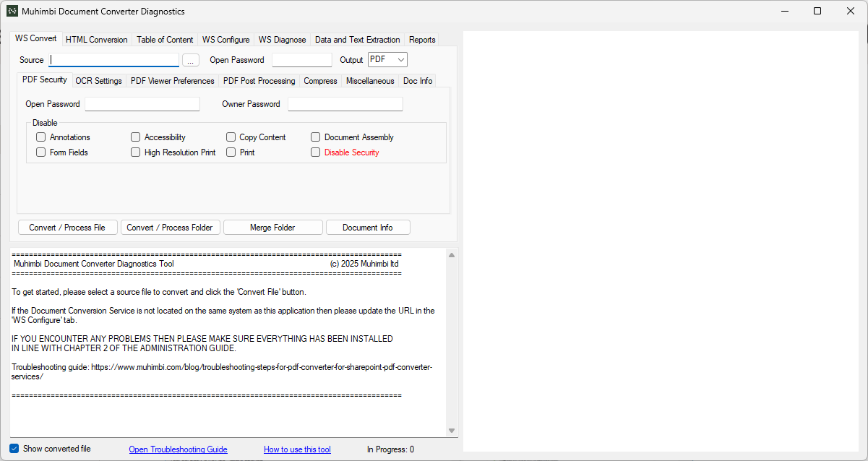Open the Output format dropdown
Screen dimensions: 868x461
pyautogui.click(x=387, y=60)
